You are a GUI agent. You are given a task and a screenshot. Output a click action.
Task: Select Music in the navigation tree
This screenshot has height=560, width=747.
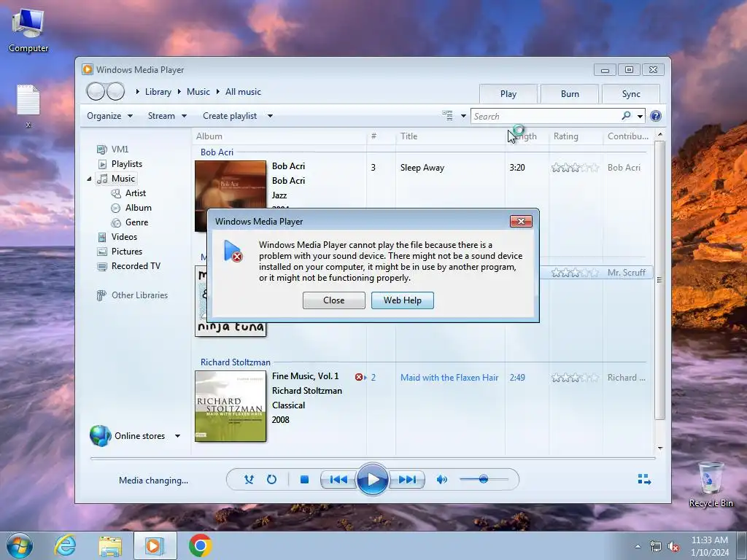click(x=123, y=179)
